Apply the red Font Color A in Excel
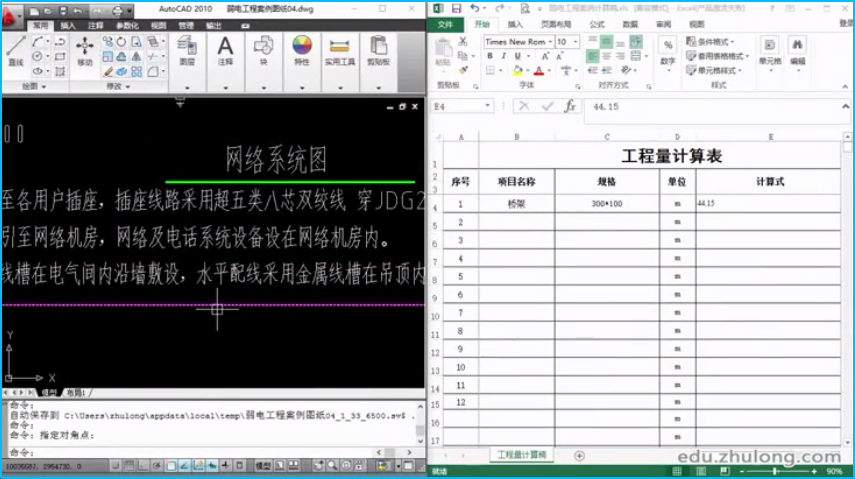855x479 pixels. [539, 70]
